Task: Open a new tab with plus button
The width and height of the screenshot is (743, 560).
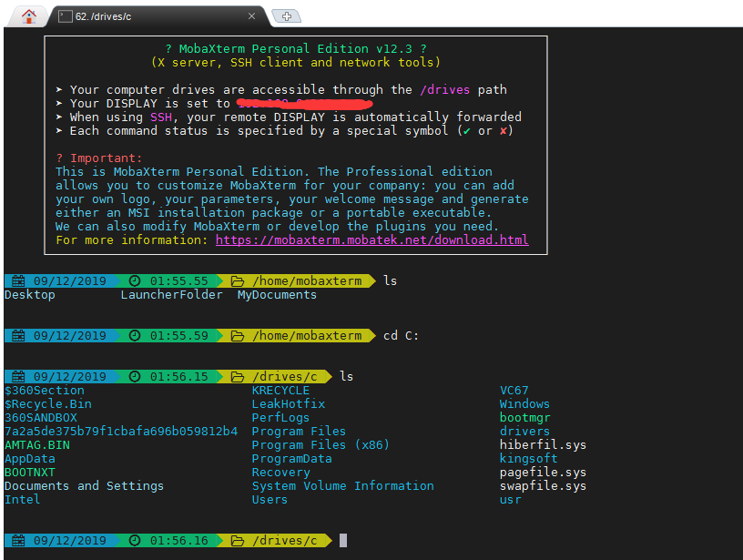Action: pyautogui.click(x=287, y=16)
